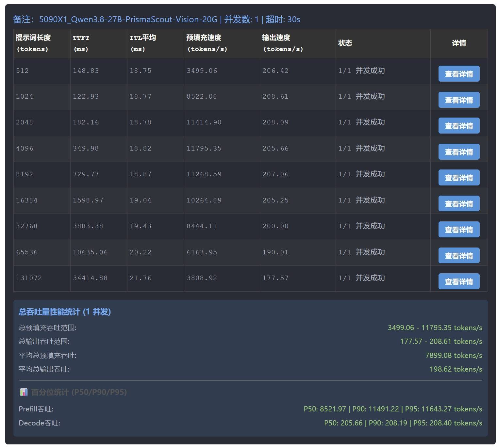Click the Prefill吞吐 percentile values line

(393, 409)
